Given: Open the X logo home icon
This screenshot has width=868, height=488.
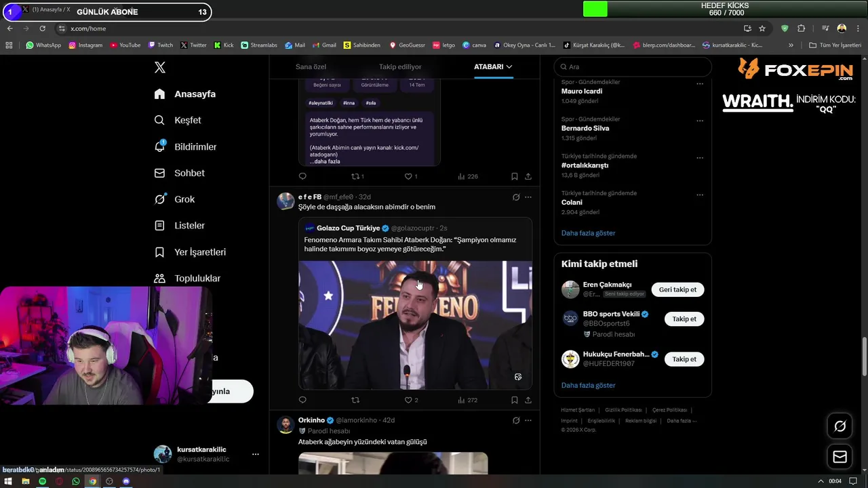Looking at the screenshot, I should tap(160, 67).
